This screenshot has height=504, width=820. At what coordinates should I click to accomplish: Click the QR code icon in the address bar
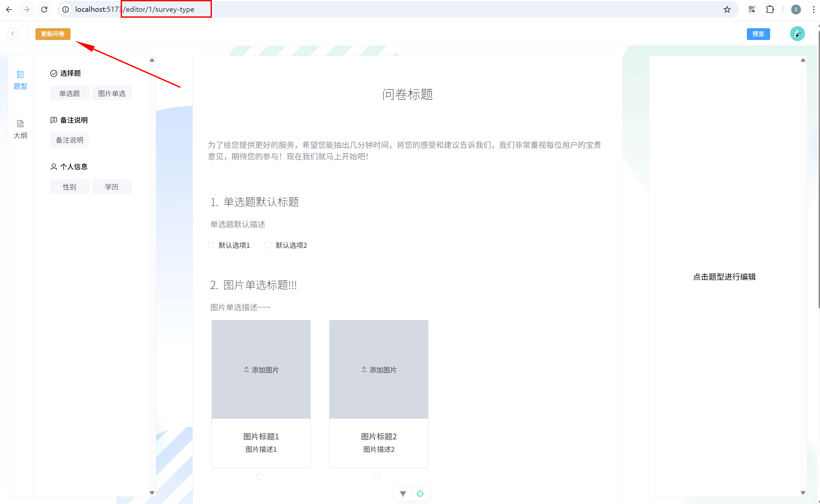tap(752, 9)
